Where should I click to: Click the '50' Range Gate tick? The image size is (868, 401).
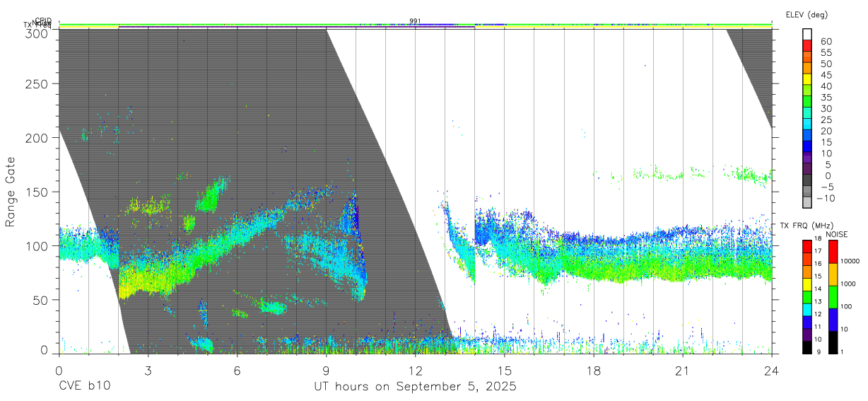pos(40,299)
